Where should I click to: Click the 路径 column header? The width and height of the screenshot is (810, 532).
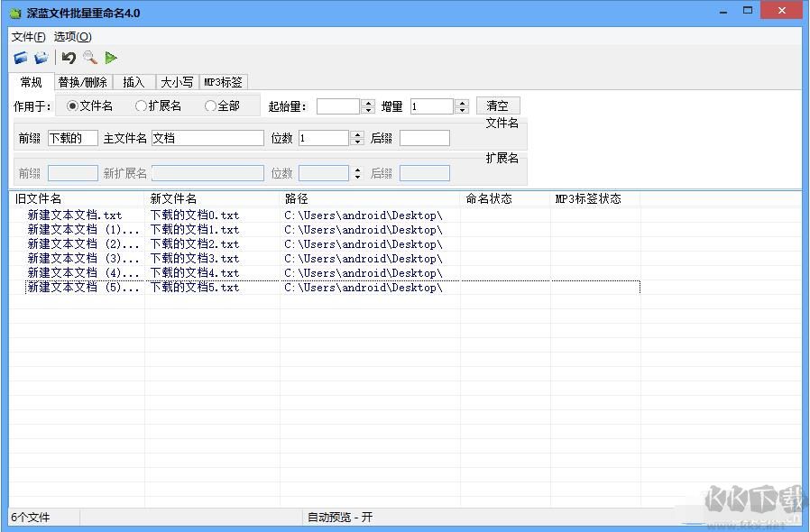(x=370, y=199)
